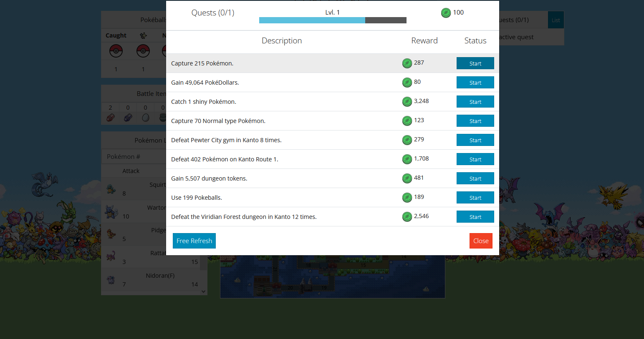This screenshot has width=644, height=339.
Task: Start the Defeat Viridian Forest dungeon quest
Action: (475, 216)
